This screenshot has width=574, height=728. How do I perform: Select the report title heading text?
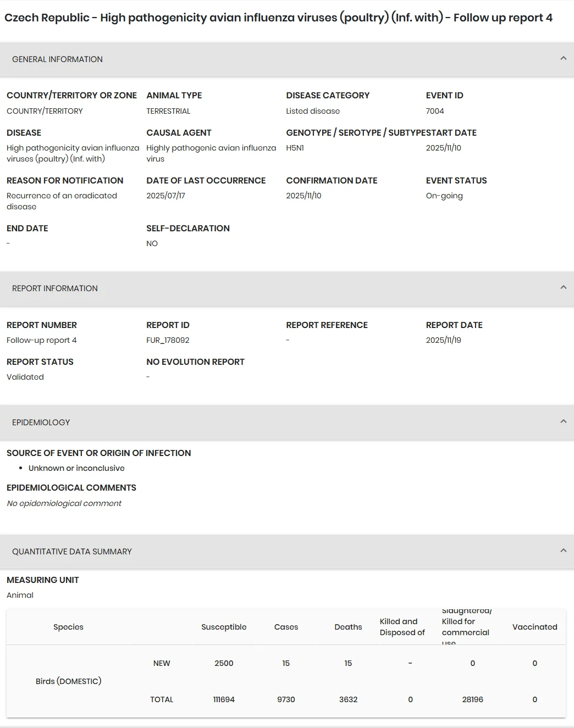pyautogui.click(x=278, y=18)
